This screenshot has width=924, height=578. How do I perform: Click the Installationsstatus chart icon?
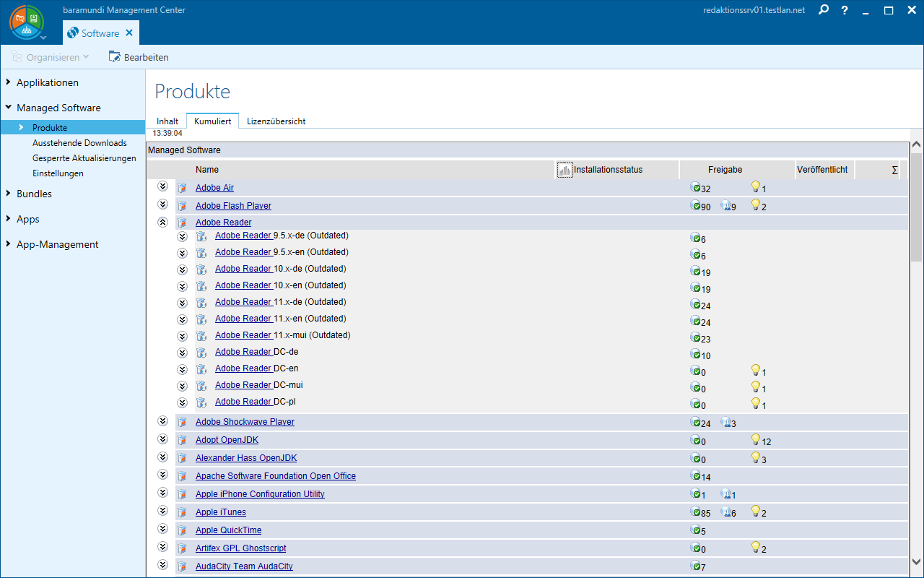coord(565,170)
